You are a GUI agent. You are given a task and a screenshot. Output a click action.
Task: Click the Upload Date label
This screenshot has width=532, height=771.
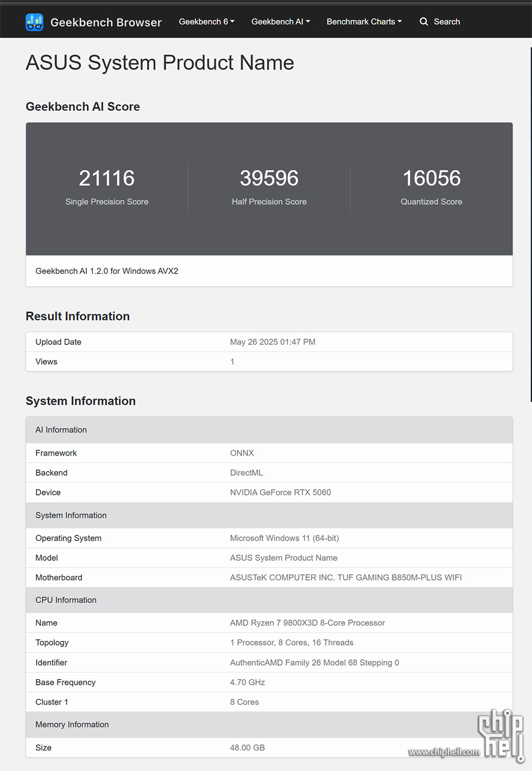(59, 342)
